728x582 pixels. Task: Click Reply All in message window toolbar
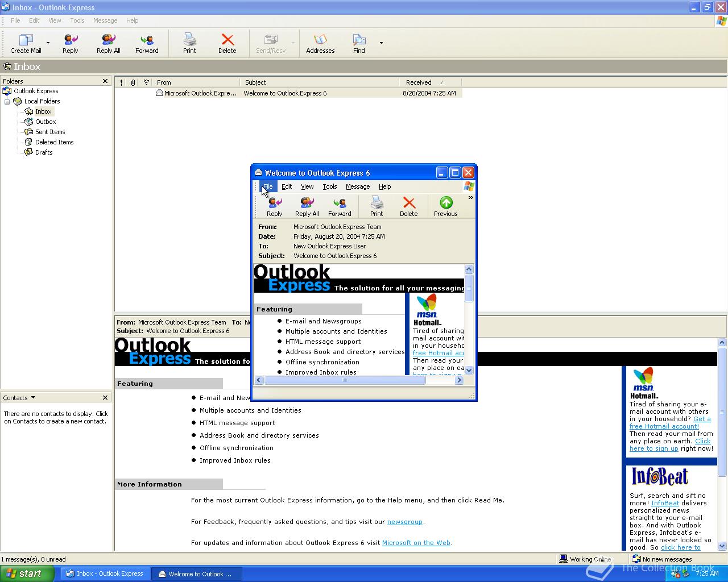(307, 207)
